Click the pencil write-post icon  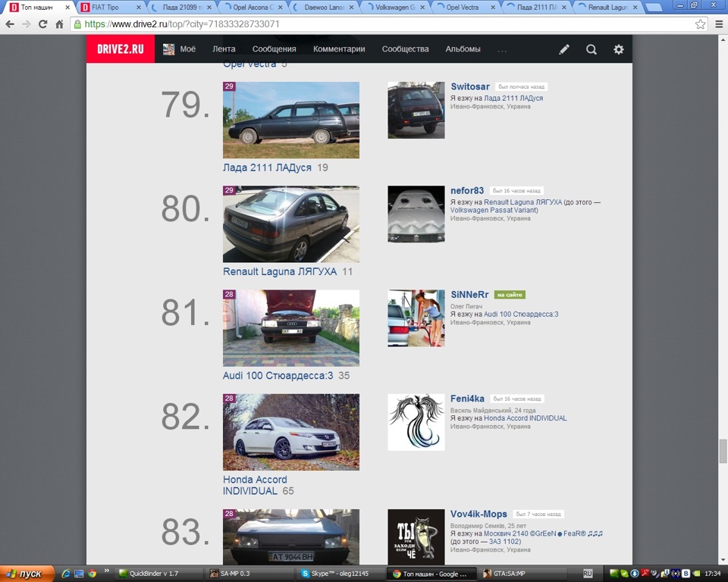(x=564, y=49)
